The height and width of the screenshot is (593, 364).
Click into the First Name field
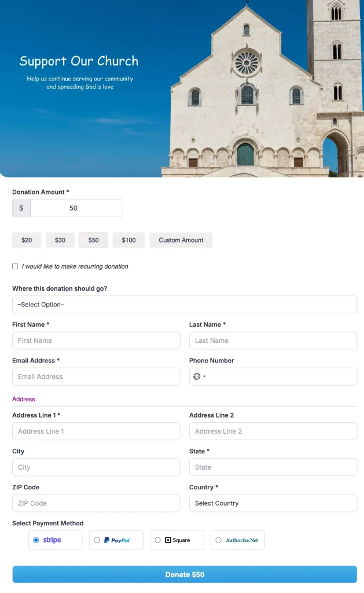click(x=96, y=341)
